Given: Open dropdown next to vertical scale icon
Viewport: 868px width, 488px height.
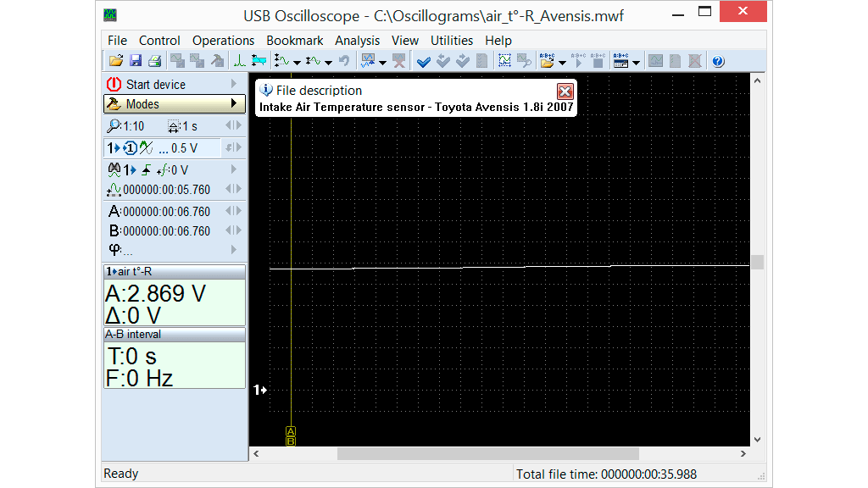Looking at the screenshot, I should click(298, 62).
